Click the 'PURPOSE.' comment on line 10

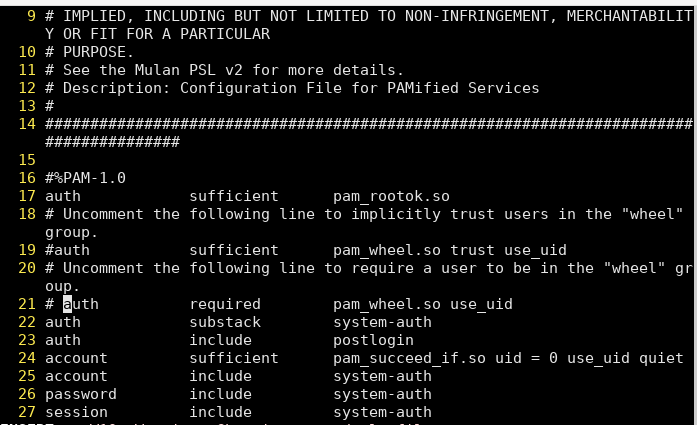pyautogui.click(x=98, y=52)
